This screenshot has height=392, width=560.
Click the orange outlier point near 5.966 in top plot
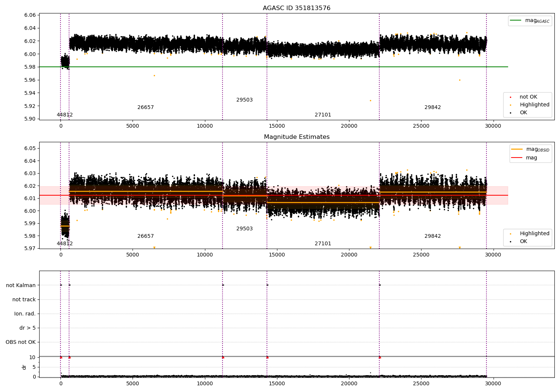(154, 75)
